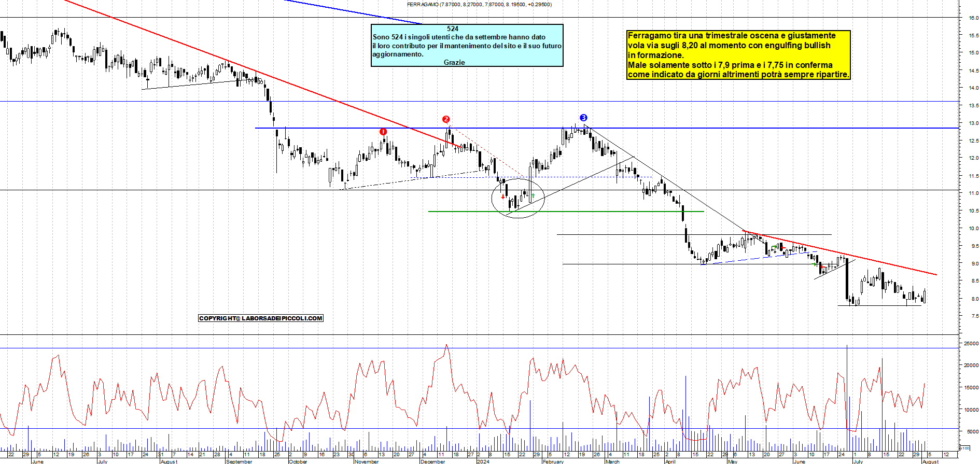980x464 pixels.
Task: Click the October label on the time axis
Action: (298, 461)
